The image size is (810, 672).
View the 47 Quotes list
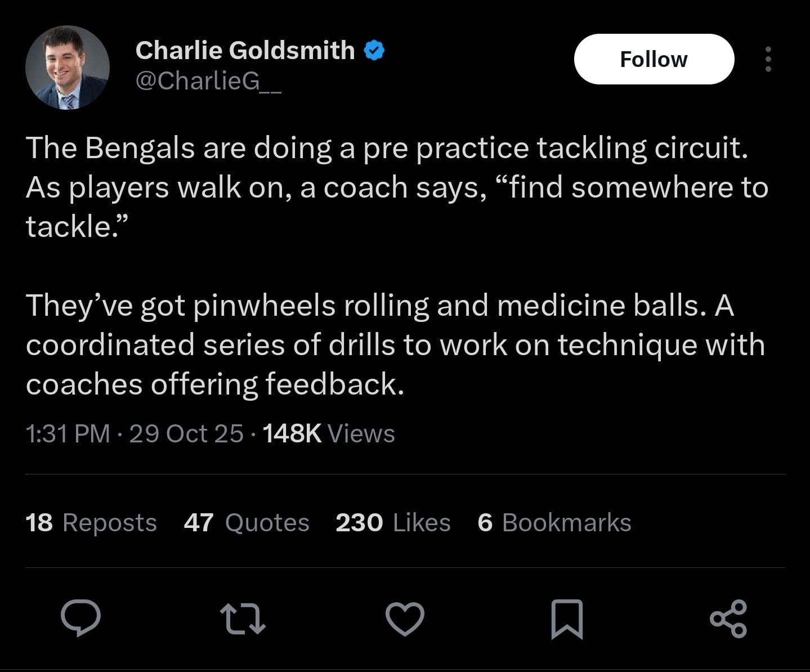247,522
